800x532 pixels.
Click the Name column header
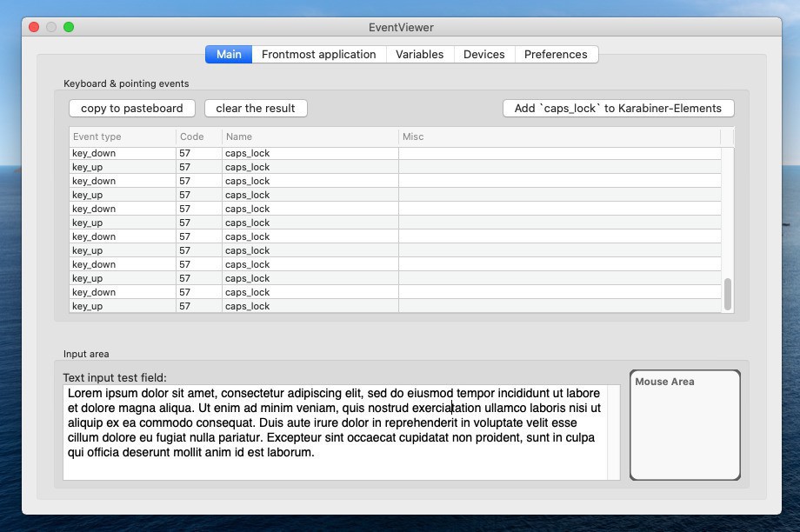pyautogui.click(x=310, y=136)
